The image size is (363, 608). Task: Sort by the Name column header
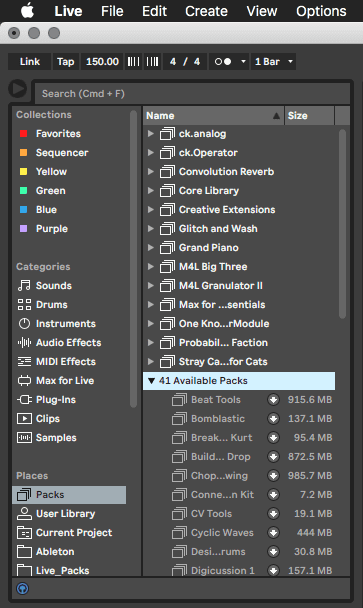point(213,116)
